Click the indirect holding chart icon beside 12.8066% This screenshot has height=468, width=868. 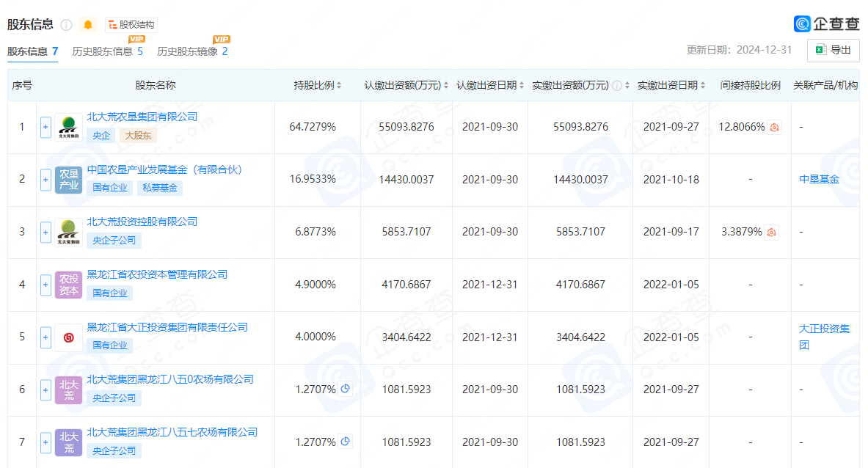click(774, 128)
